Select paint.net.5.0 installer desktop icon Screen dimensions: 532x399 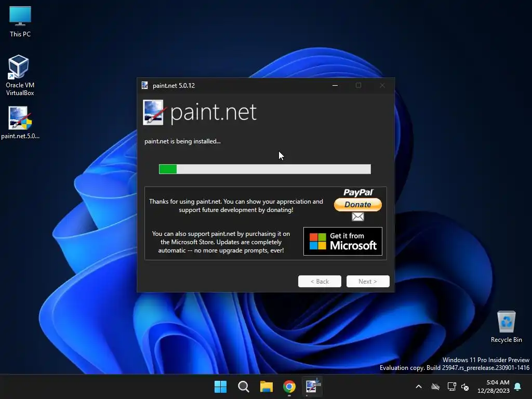point(20,123)
